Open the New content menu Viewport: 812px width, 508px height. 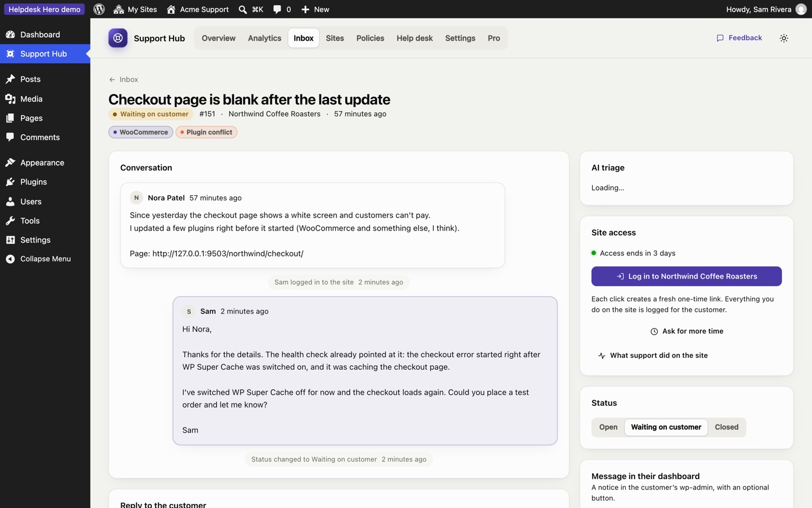pyautogui.click(x=316, y=9)
